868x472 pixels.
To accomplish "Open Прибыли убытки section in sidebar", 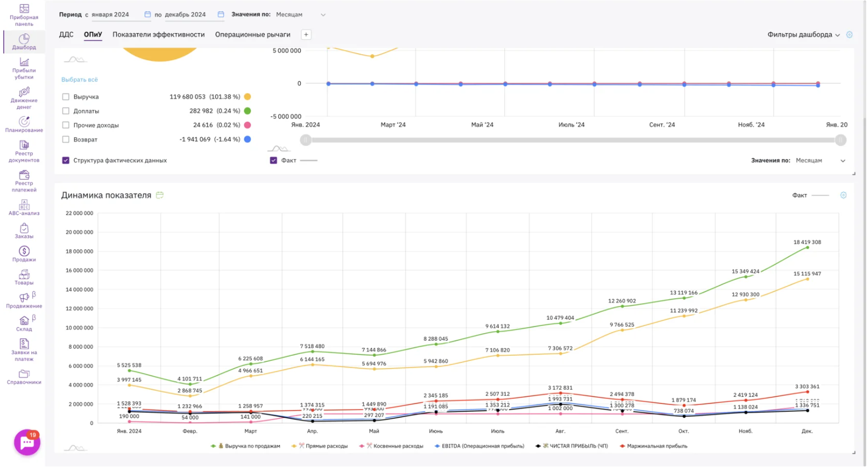I will click(x=24, y=69).
